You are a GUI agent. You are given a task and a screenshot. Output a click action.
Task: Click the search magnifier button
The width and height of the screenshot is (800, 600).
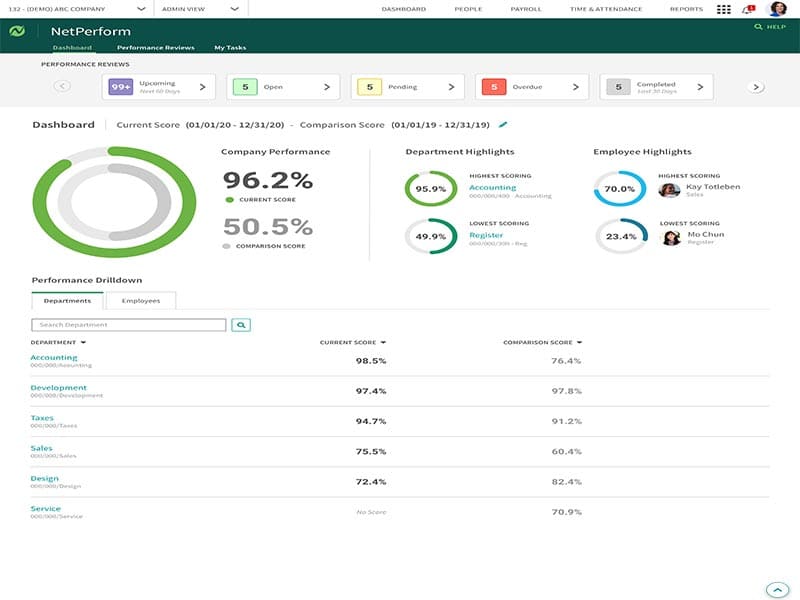[x=240, y=325]
